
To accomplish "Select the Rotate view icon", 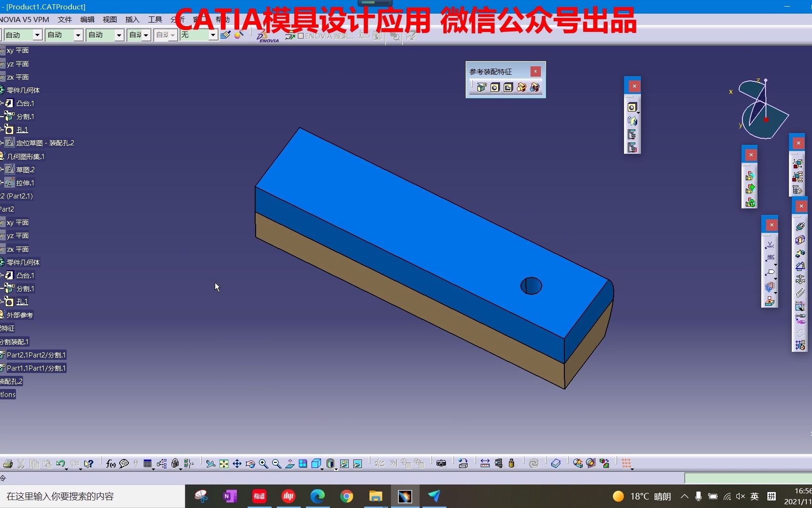I will 250,464.
